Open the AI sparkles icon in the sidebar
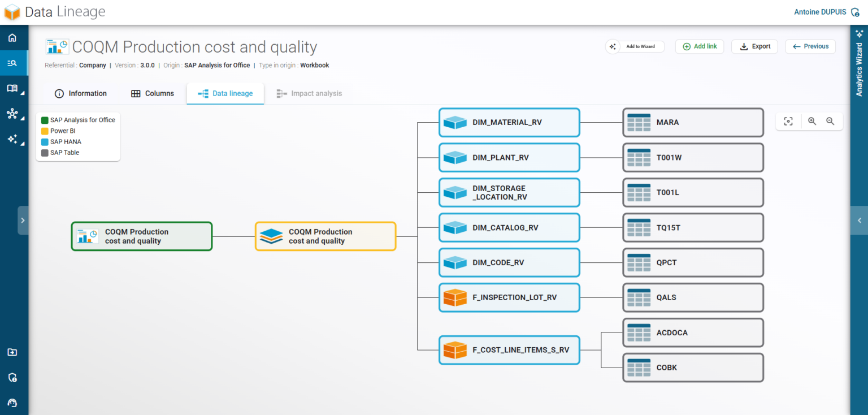Viewport: 868px width, 415px height. [x=12, y=140]
